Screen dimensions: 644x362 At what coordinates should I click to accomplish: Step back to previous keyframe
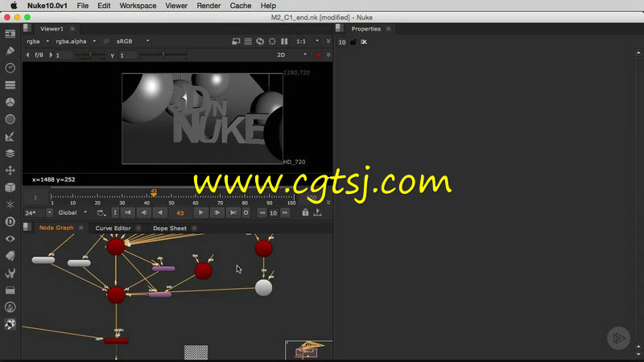tap(144, 212)
